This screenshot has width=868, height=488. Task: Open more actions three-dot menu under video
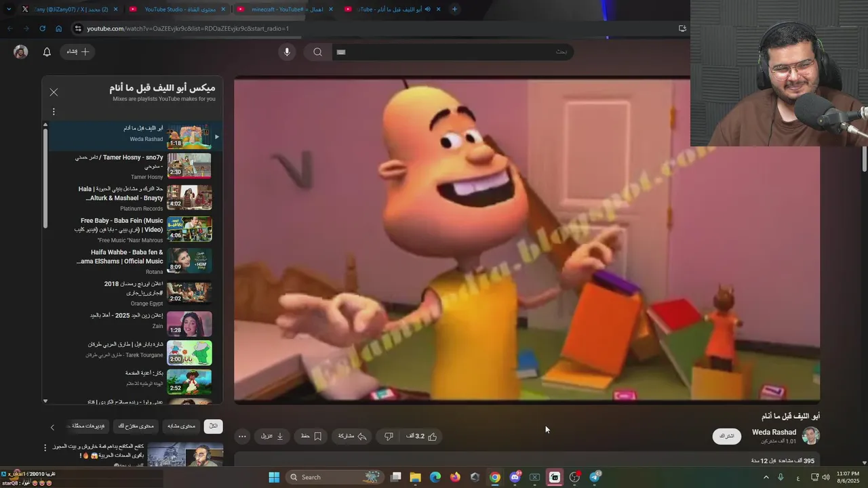coord(242,436)
